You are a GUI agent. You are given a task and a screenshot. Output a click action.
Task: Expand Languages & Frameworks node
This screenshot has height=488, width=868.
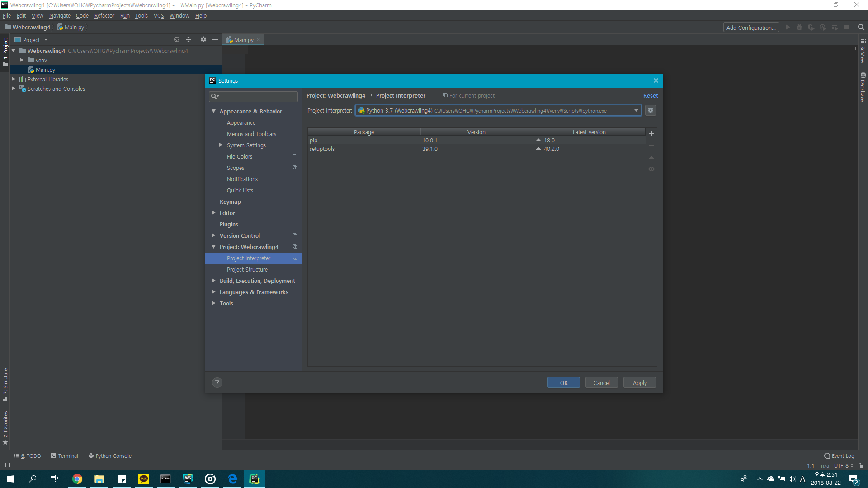(x=214, y=292)
